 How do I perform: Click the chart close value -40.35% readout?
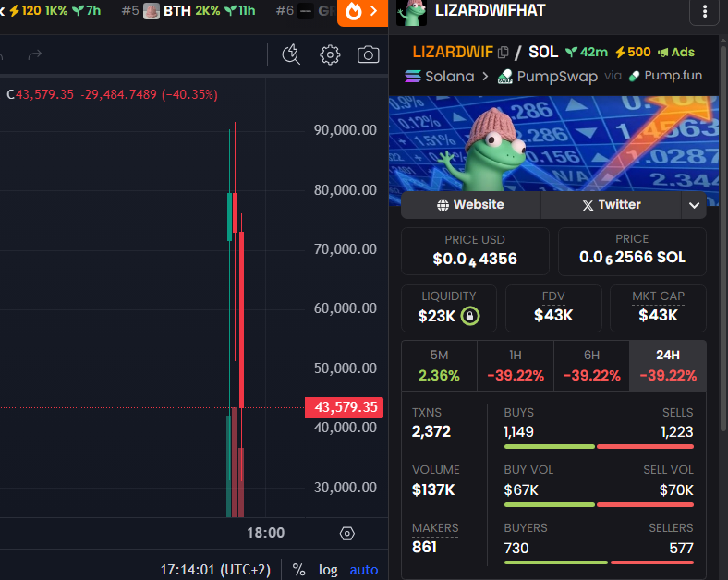coord(189,94)
